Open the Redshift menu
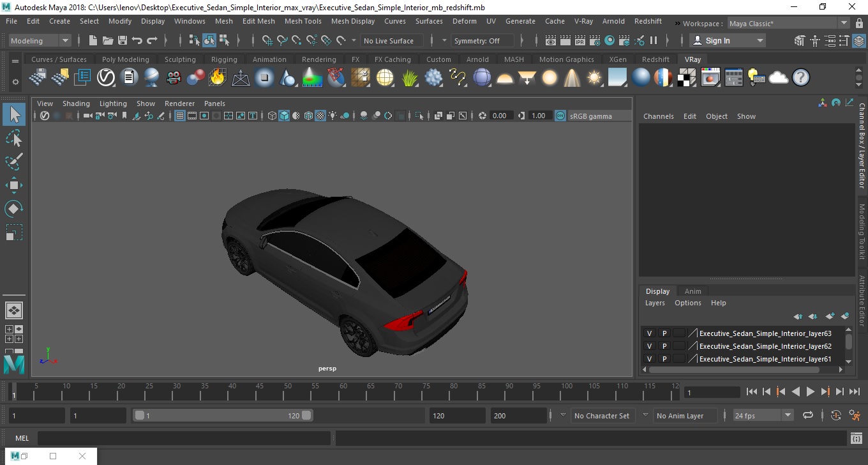Image resolution: width=868 pixels, height=465 pixels. pos(648,21)
